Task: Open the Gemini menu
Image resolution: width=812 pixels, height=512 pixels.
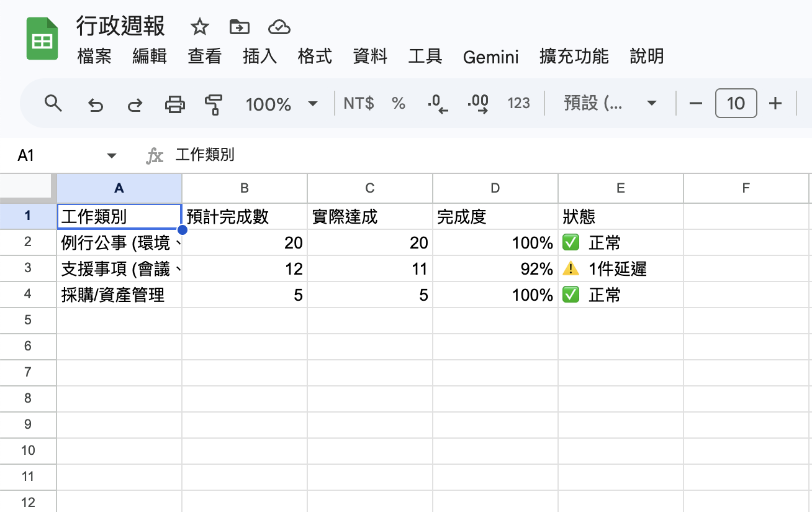Action: tap(490, 57)
